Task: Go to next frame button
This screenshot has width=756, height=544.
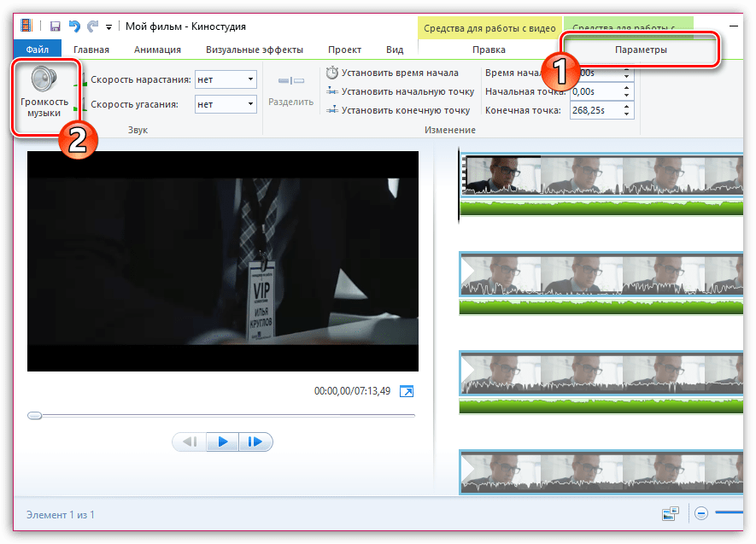Action: click(x=255, y=442)
